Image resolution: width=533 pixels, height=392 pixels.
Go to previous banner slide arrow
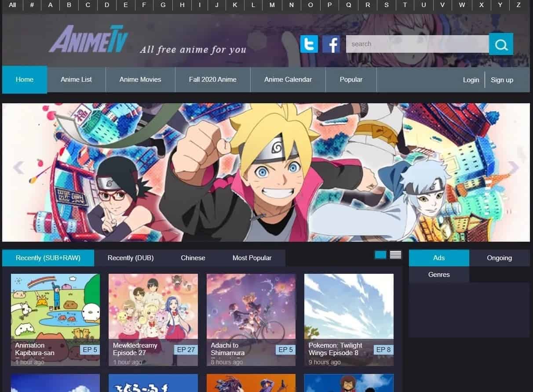point(18,167)
